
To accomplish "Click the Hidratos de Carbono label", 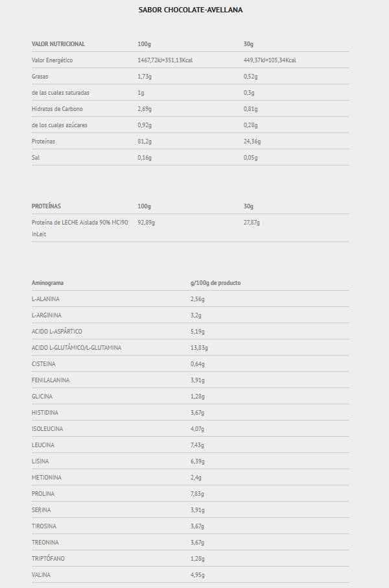I will tap(57, 109).
